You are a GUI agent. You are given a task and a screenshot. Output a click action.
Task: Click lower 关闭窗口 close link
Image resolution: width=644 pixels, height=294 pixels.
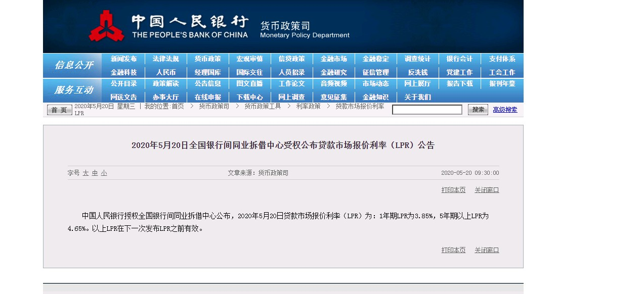click(487, 250)
